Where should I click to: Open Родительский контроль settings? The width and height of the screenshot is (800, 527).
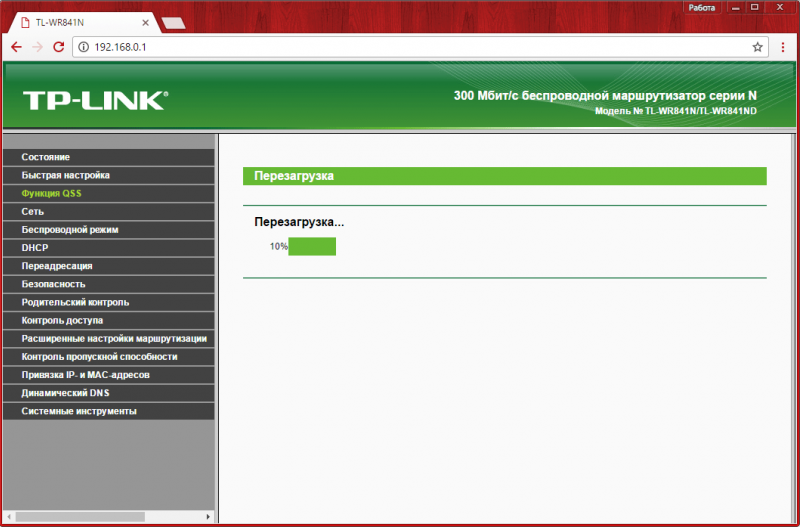point(109,302)
